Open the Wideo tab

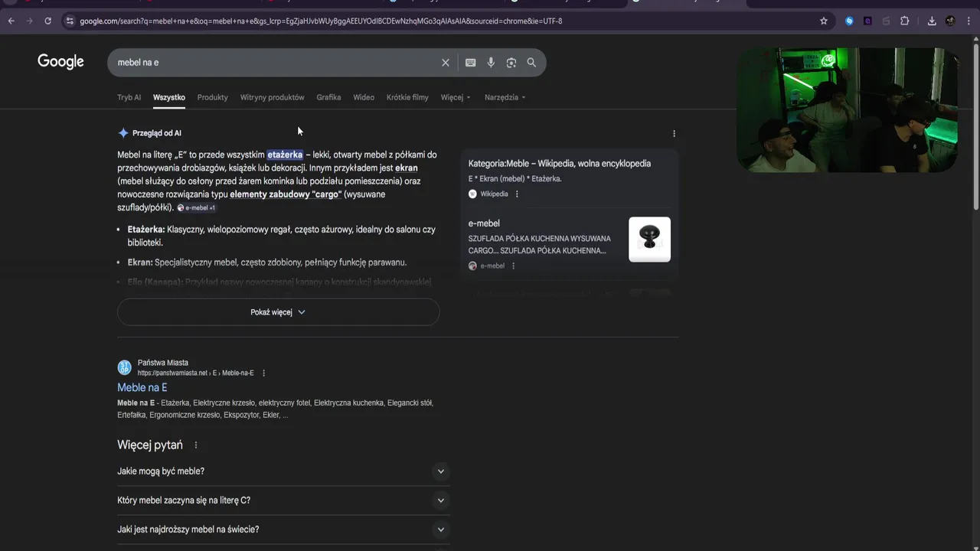coord(364,97)
